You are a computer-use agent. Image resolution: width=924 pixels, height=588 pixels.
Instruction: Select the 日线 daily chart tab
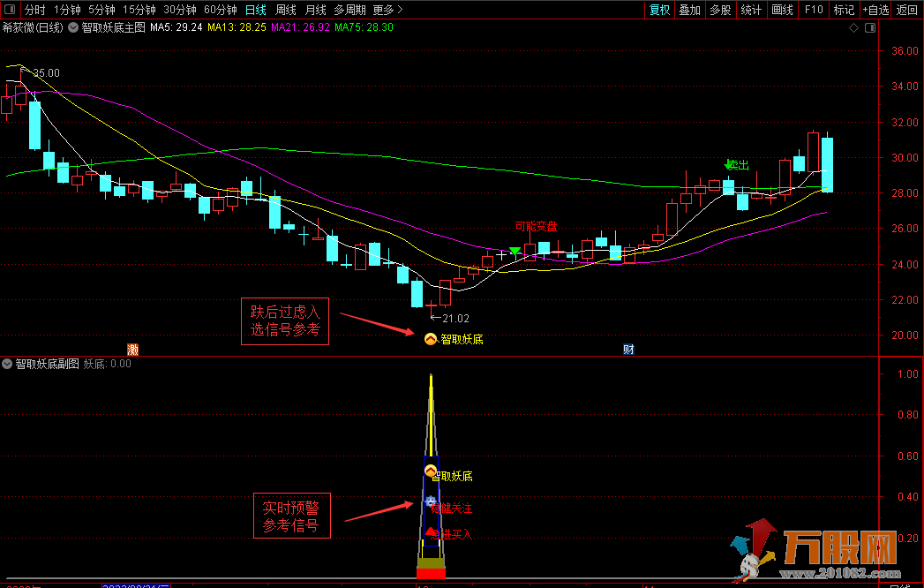(x=256, y=10)
